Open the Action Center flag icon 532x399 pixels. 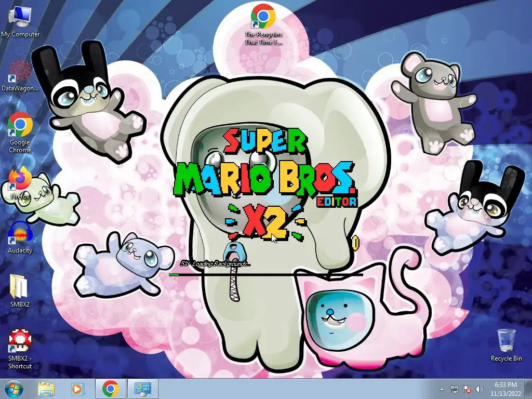click(x=467, y=389)
